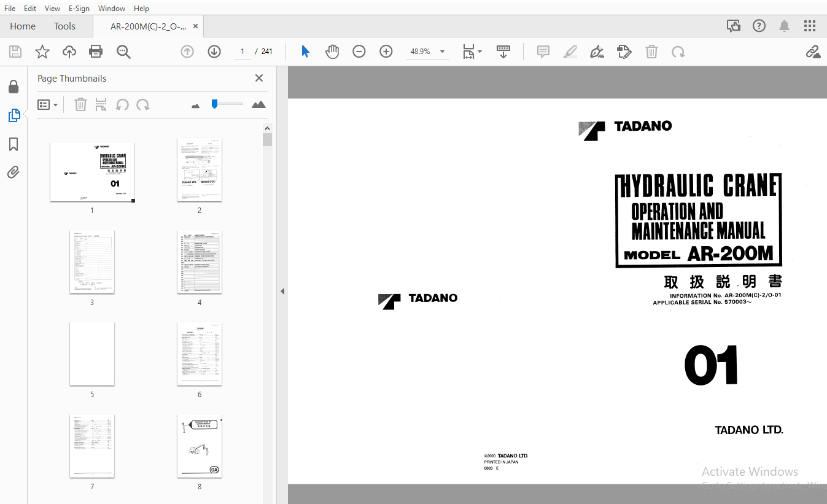This screenshot has height=504, width=827.
Task: Open the E-Sign menu
Action: (79, 9)
